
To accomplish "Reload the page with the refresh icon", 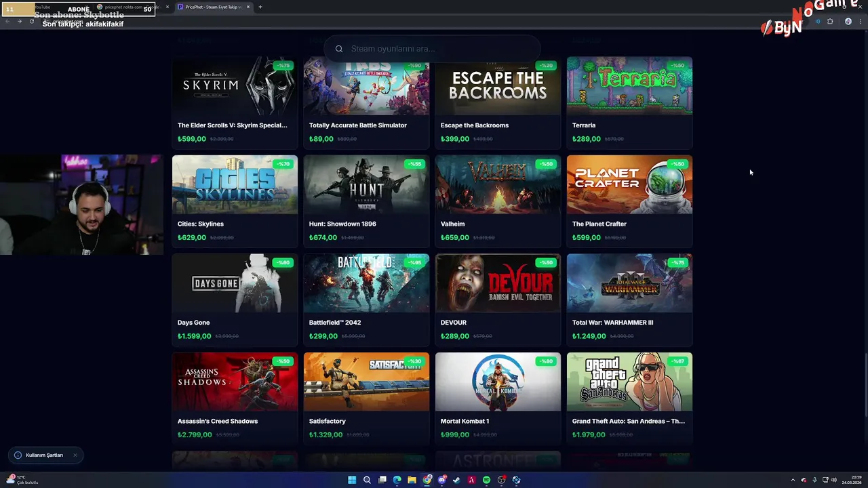I will click(x=31, y=22).
